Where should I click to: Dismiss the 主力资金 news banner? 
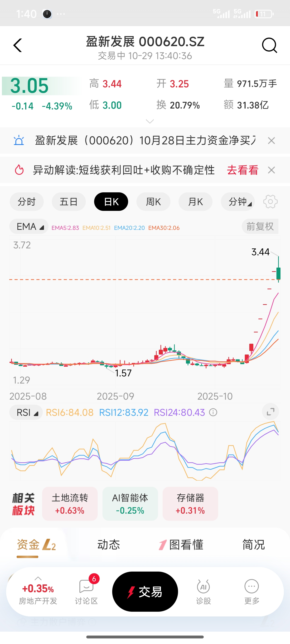click(x=271, y=141)
